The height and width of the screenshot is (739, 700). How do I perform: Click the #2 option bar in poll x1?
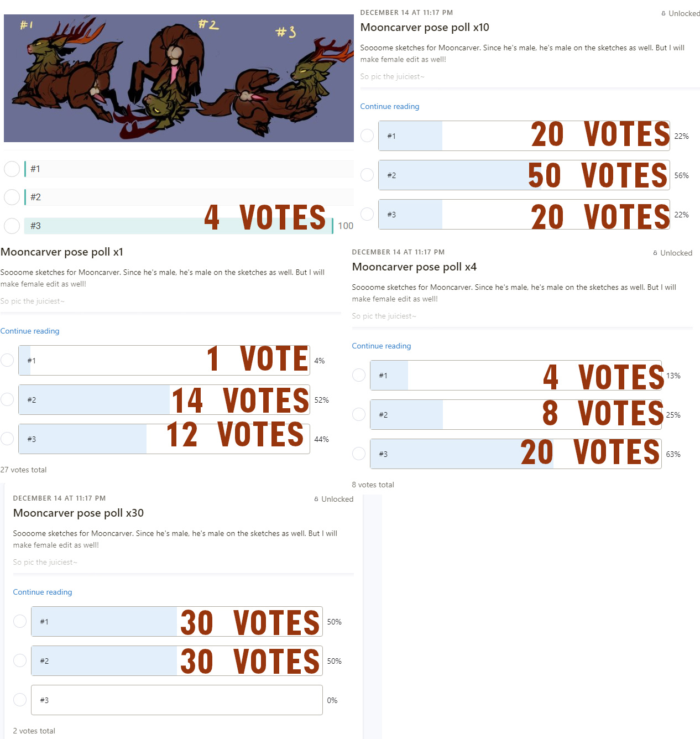164,399
